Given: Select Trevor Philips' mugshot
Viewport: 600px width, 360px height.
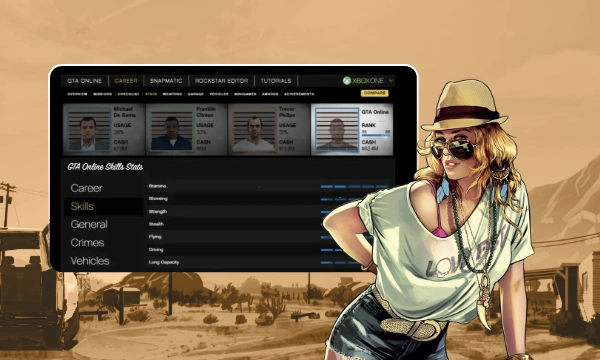Looking at the screenshot, I should (254, 130).
